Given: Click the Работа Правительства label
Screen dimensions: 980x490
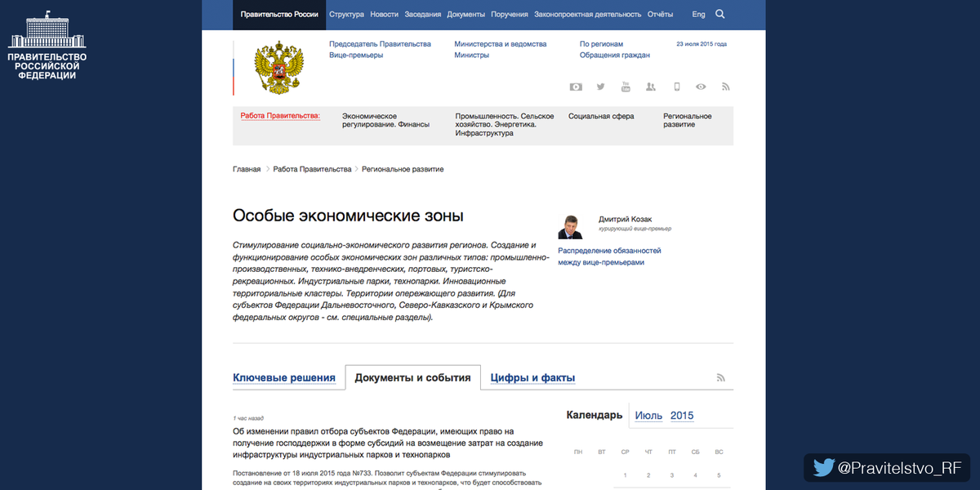Looking at the screenshot, I should [x=280, y=116].
